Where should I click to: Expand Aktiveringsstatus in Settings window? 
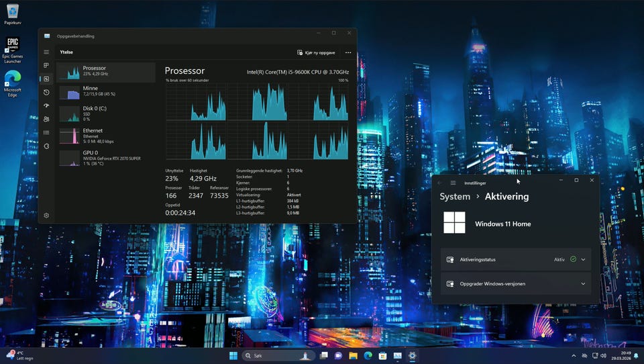[x=516, y=259]
